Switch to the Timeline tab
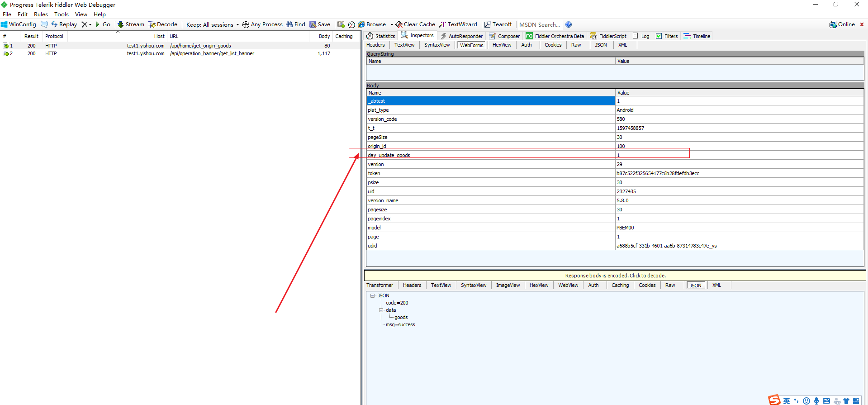Image resolution: width=868 pixels, height=405 pixels. click(697, 36)
